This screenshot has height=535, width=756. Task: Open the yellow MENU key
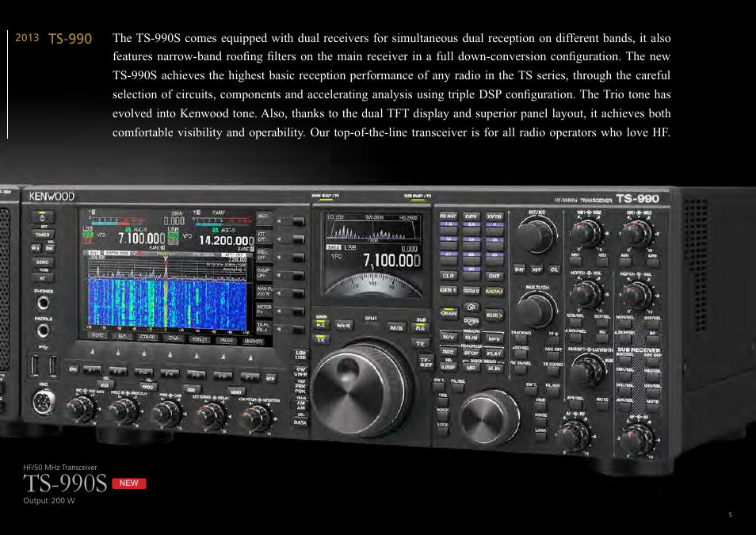[x=494, y=292]
